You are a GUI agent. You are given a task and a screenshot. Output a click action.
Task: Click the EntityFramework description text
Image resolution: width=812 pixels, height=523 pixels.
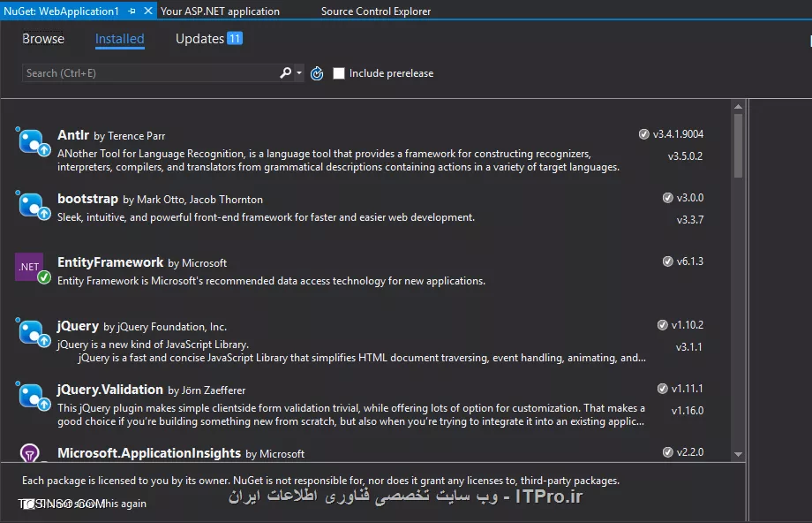271,281
